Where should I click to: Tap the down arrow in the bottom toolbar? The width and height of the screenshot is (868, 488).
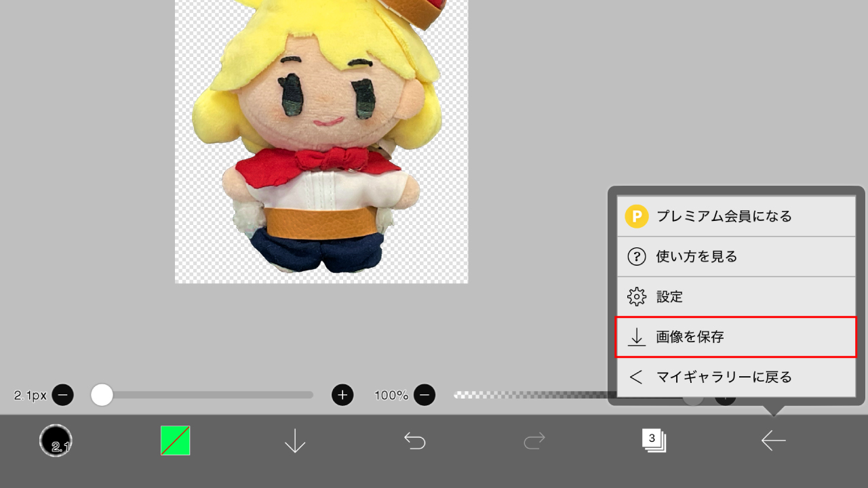click(295, 441)
